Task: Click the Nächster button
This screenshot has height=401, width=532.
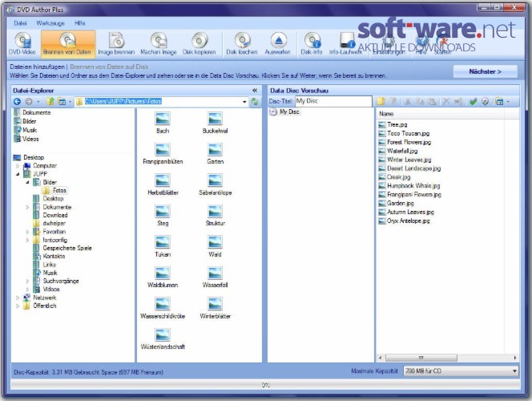Action: click(486, 71)
